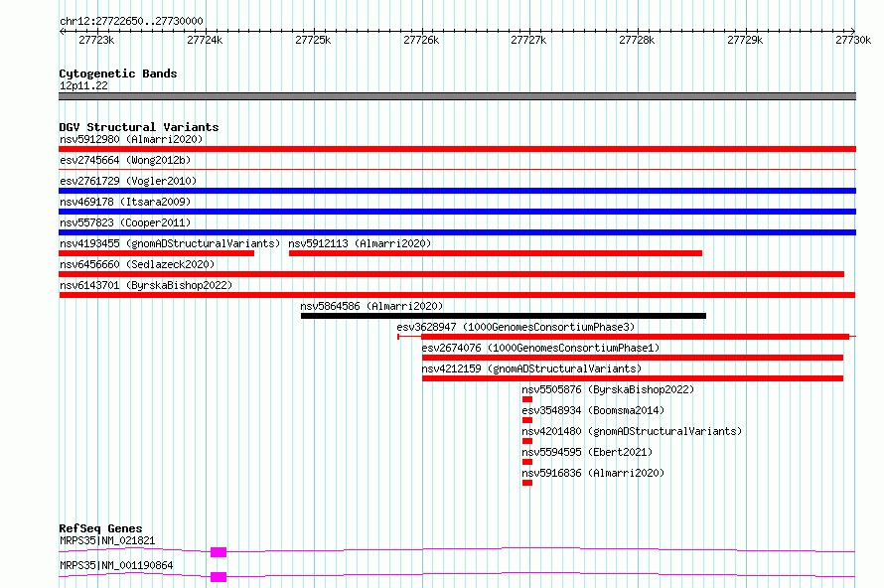Viewport: 884px width, 588px height.
Task: Click the nsv5912980 (Almarri2020) variant label
Action: tap(131, 139)
